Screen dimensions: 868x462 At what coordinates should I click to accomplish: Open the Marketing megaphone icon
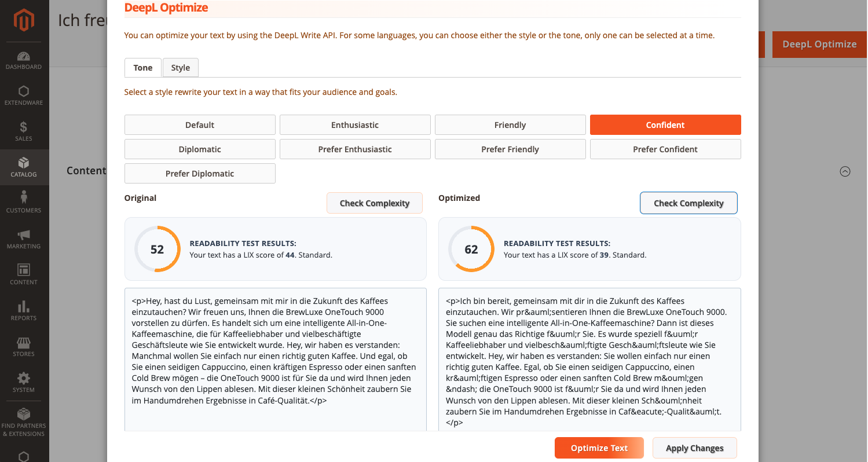(24, 235)
